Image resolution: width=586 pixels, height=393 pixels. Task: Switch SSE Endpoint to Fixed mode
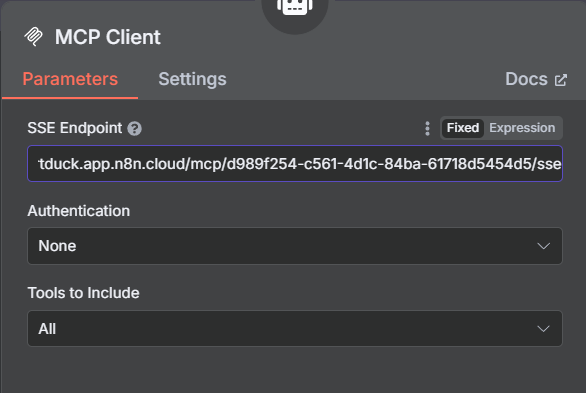point(463,128)
